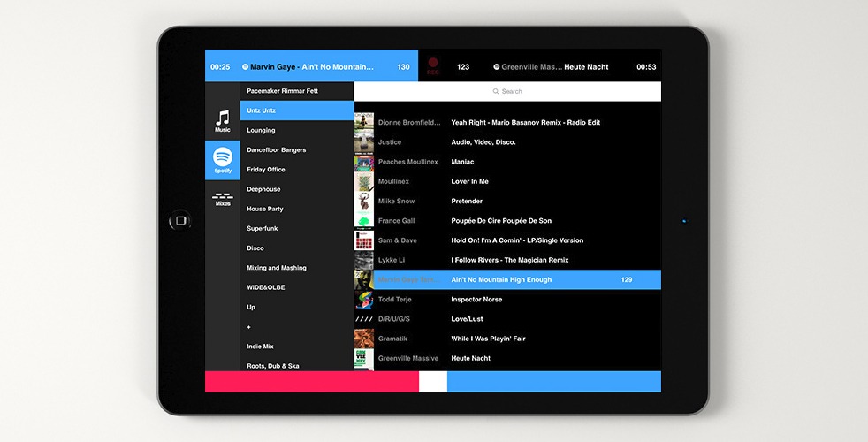
Task: Select the Dionne Bromfield album thumbnail
Action: [x=363, y=122]
